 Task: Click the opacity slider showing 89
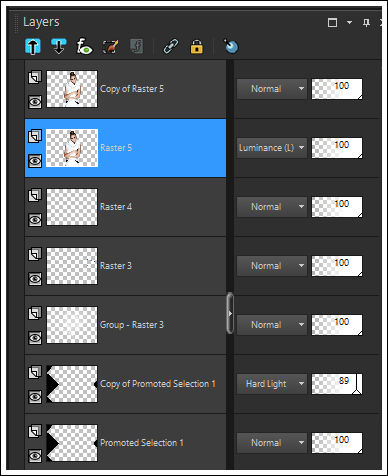click(x=337, y=384)
